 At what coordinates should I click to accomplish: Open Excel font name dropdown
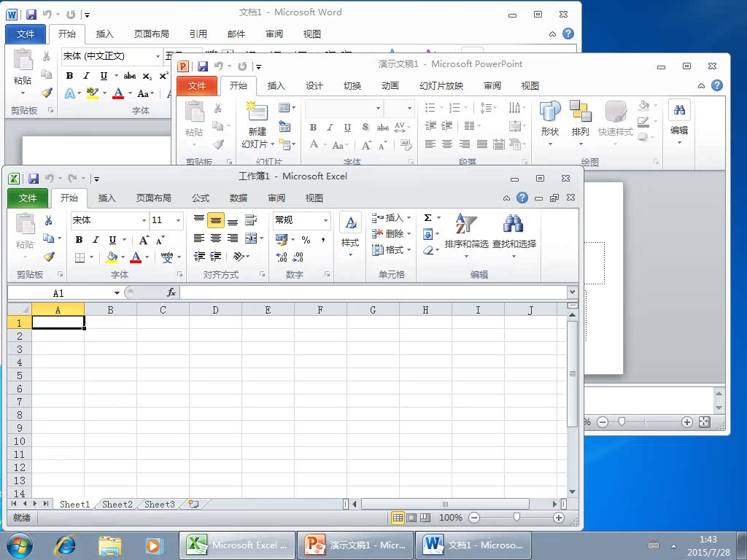[x=144, y=220]
